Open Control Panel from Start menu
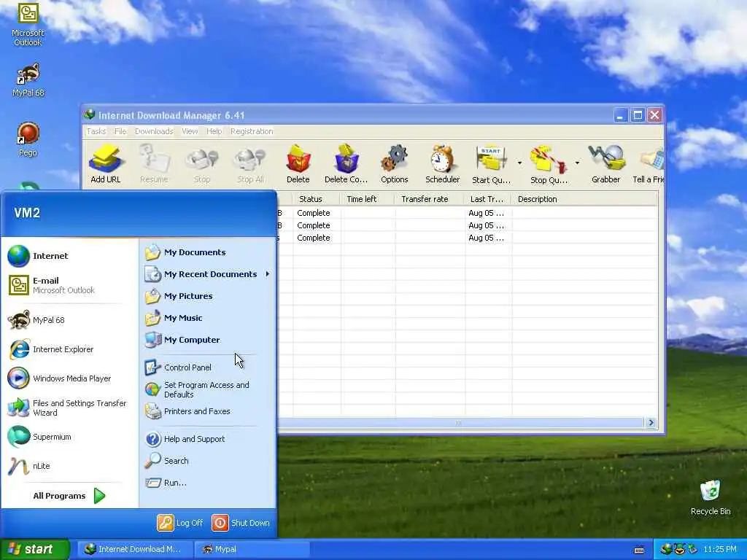 [x=208, y=367]
